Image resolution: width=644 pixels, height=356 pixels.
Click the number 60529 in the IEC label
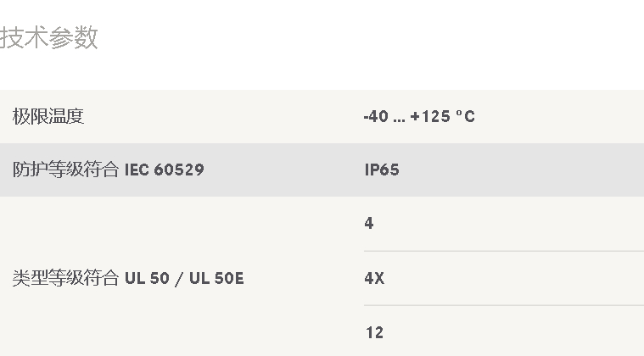click(179, 170)
